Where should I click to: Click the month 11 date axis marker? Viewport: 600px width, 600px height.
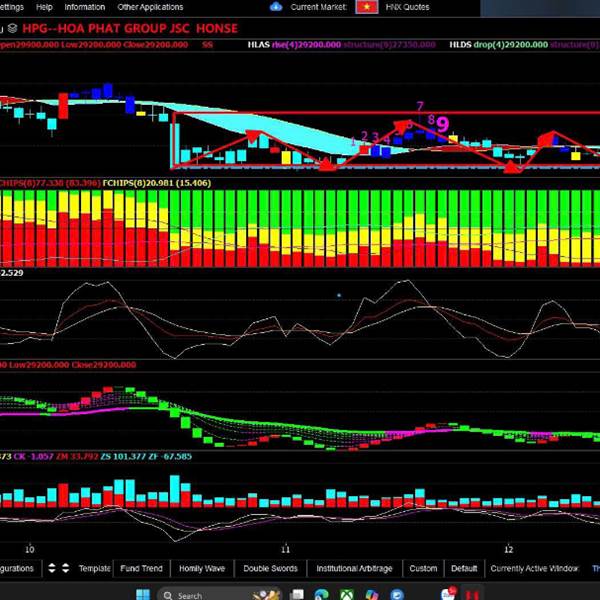(285, 549)
